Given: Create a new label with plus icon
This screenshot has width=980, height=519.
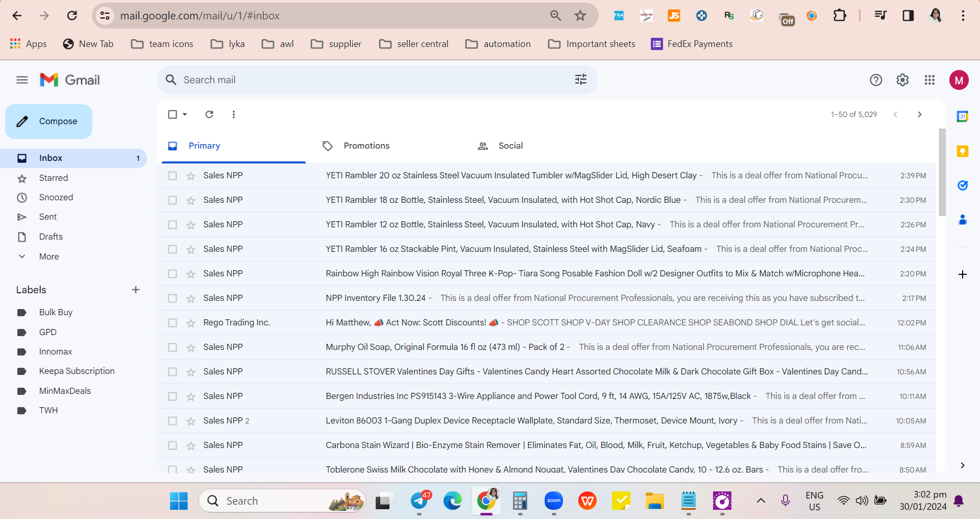Looking at the screenshot, I should pyautogui.click(x=136, y=290).
